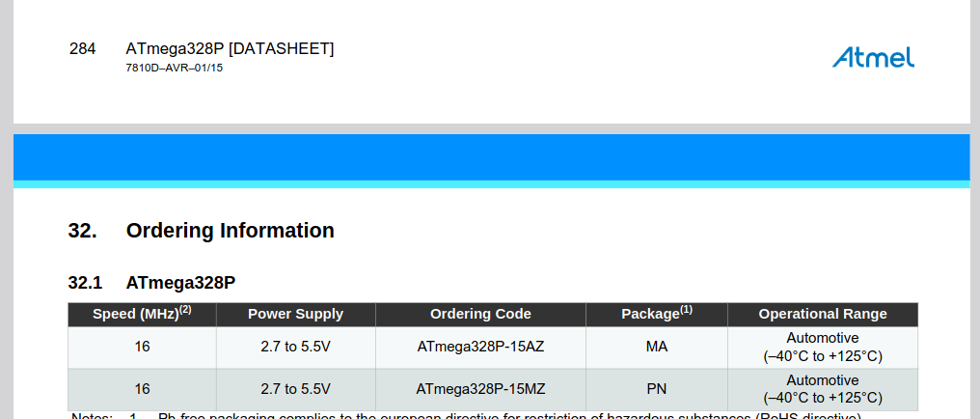Click document code 7810D–AVR–01/15
This screenshot has height=419, width=980.
[174, 68]
